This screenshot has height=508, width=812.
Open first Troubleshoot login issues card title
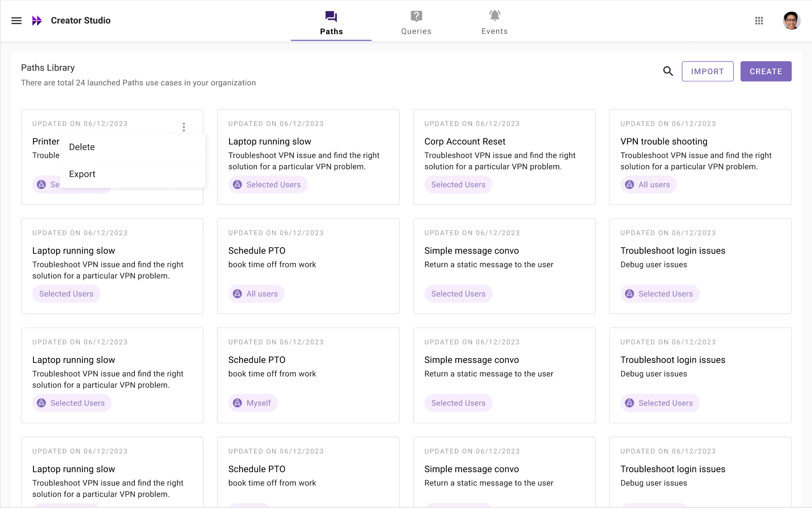tap(673, 251)
